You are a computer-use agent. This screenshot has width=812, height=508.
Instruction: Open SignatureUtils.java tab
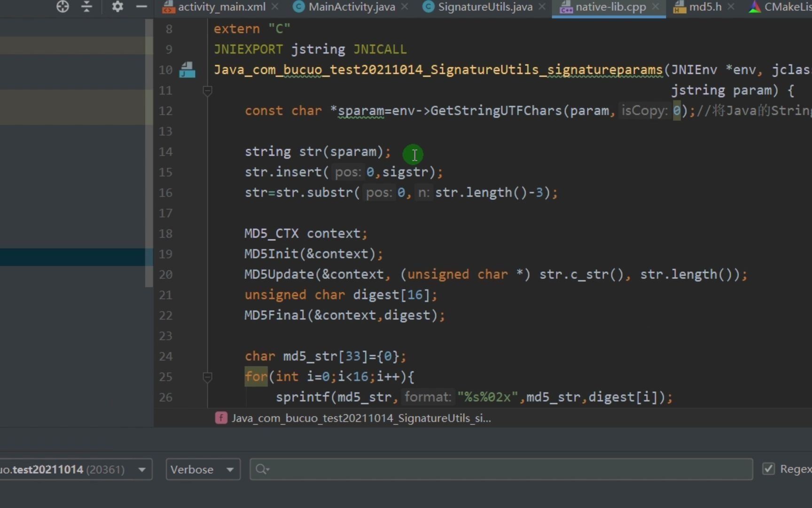[485, 7]
